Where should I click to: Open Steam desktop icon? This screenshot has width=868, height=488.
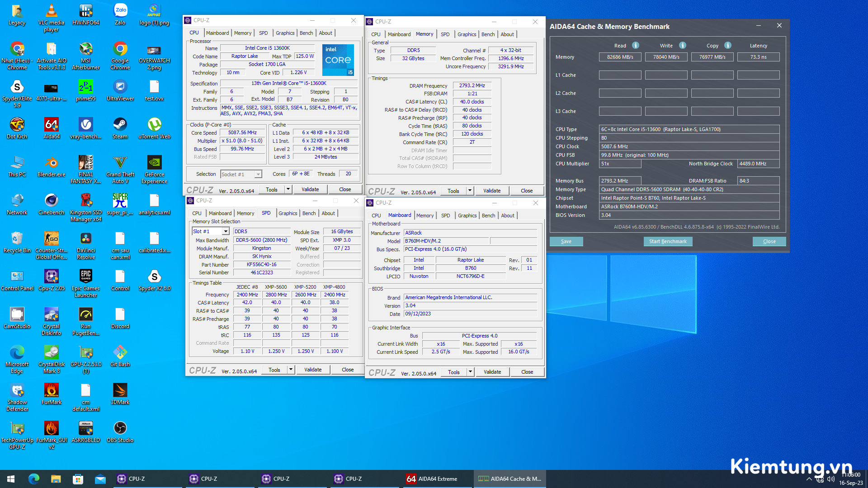point(120,128)
